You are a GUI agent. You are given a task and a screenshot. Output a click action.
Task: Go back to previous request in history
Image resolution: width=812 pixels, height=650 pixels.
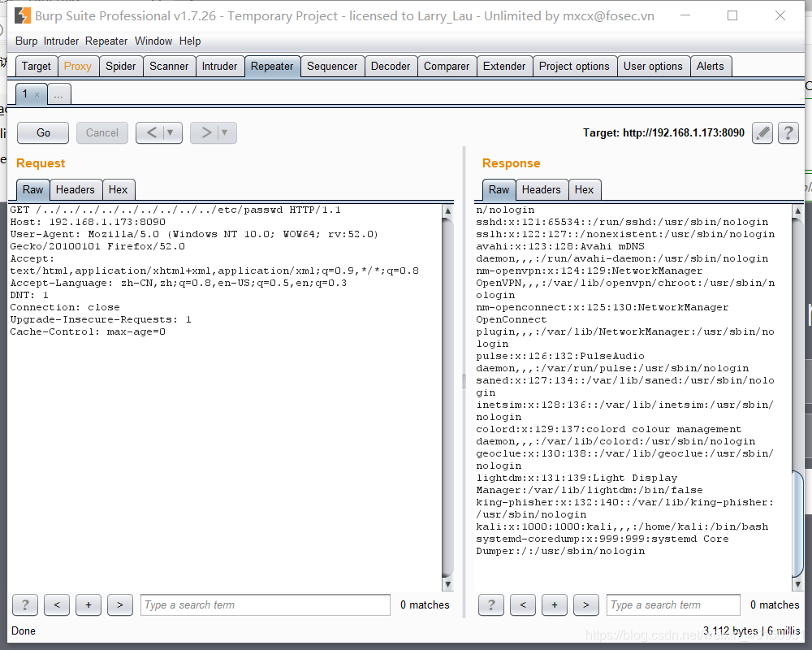pyautogui.click(x=151, y=133)
